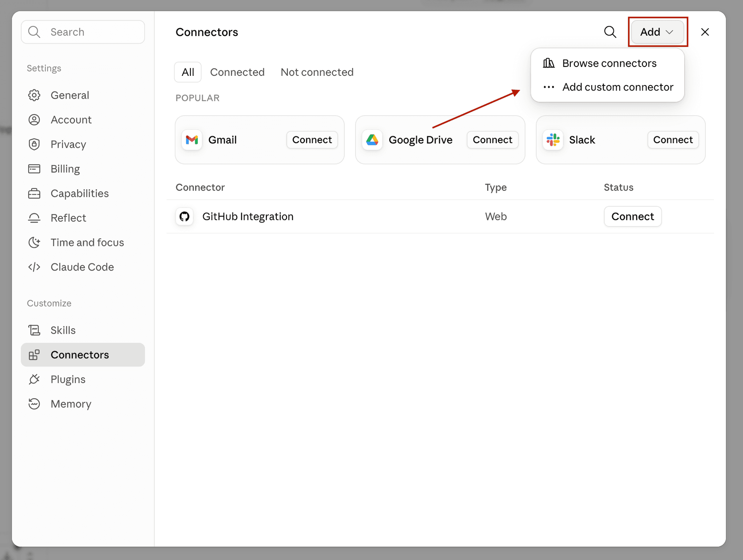Choose Browse connectors from the menu
This screenshot has width=743, height=560.
coord(608,63)
